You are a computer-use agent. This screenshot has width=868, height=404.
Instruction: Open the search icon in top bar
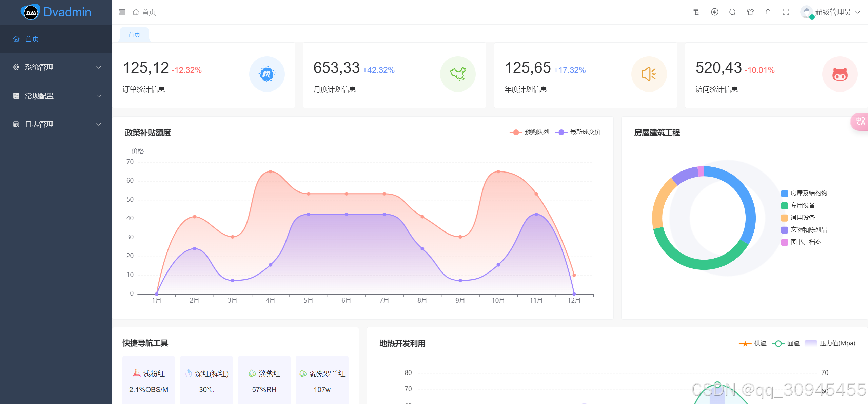(x=732, y=12)
